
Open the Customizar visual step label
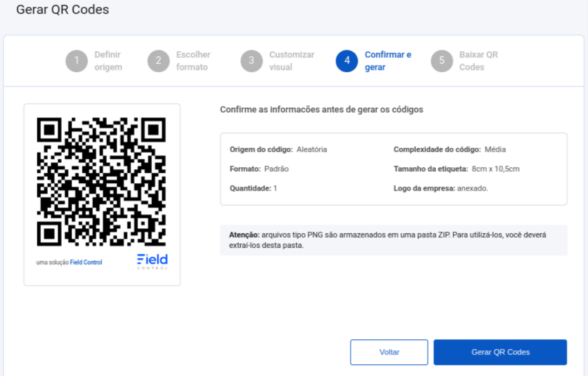pos(291,61)
